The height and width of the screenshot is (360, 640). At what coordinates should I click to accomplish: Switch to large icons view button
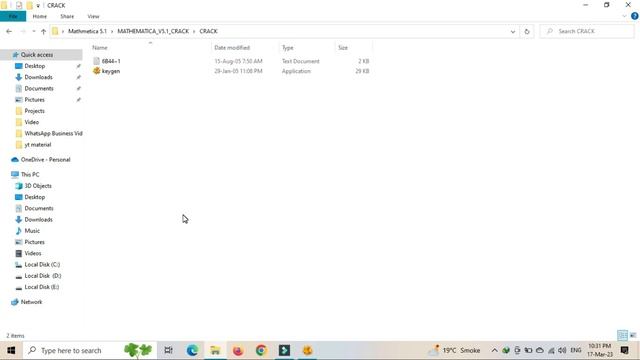point(633,336)
